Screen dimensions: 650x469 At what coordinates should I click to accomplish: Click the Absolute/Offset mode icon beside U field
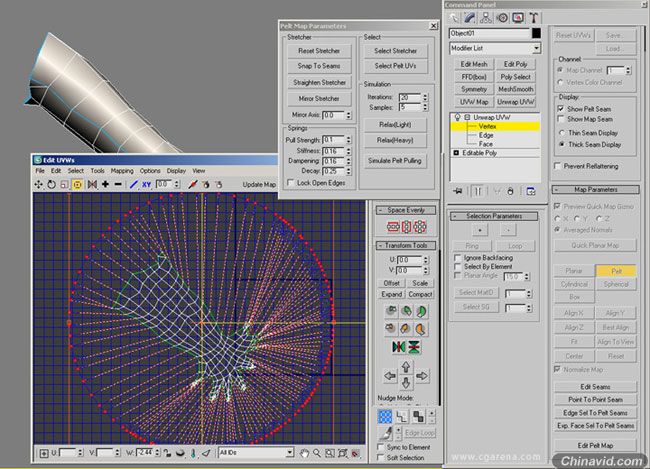click(44, 453)
